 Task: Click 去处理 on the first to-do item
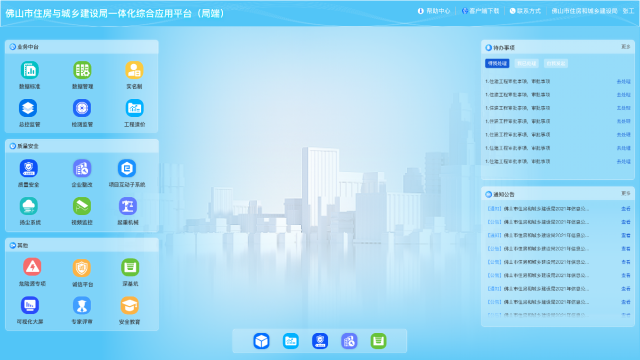coord(624,82)
